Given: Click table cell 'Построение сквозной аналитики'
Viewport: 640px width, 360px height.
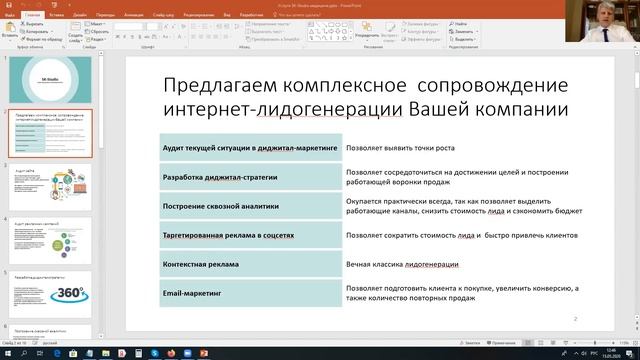Looking at the screenshot, I should point(251,206).
